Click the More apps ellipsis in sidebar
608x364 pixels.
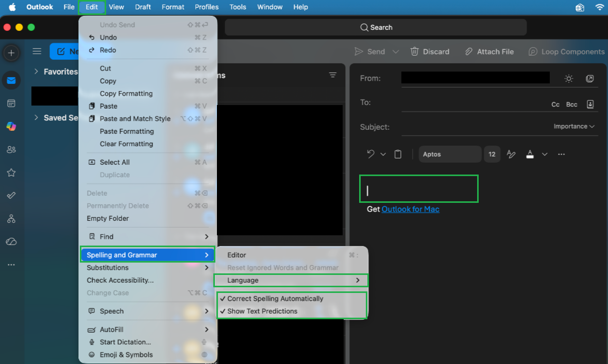pyautogui.click(x=11, y=265)
